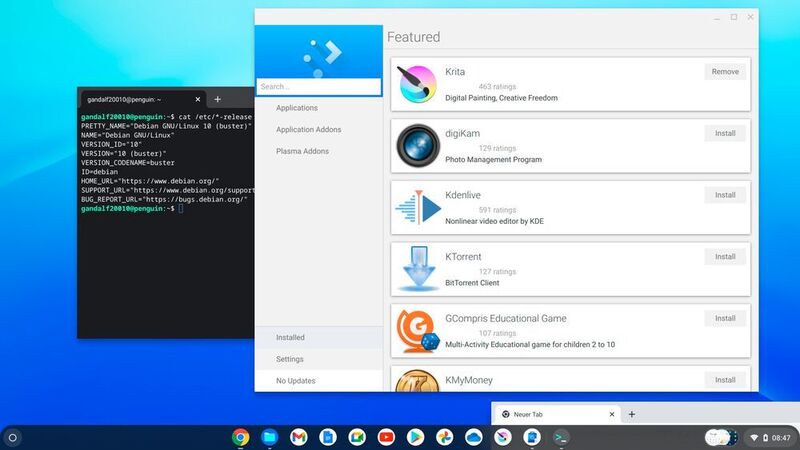This screenshot has height=450, width=800.
Task: Click the 08:47 clock in the tray
Action: coord(781,438)
